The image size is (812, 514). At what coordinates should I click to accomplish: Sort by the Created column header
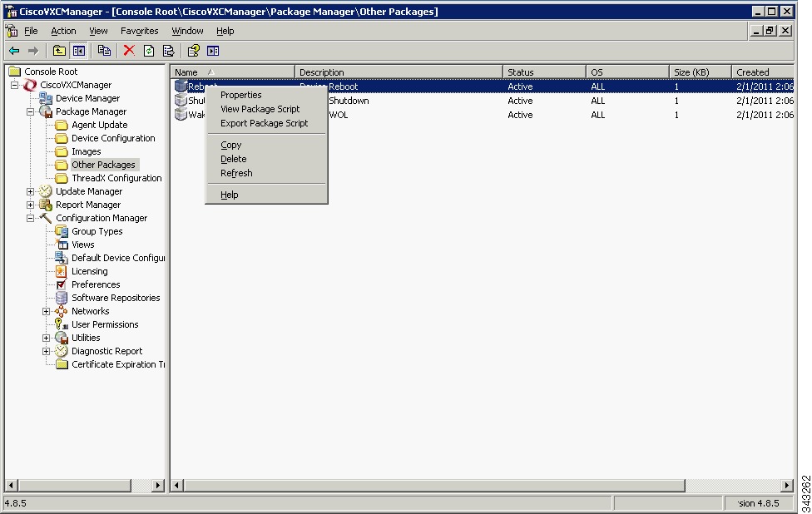[x=763, y=72]
